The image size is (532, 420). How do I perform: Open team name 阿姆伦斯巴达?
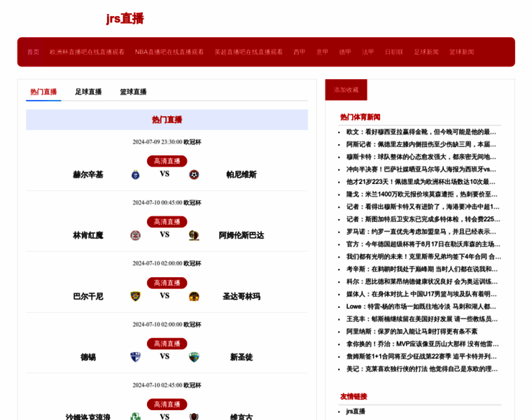coord(241,235)
